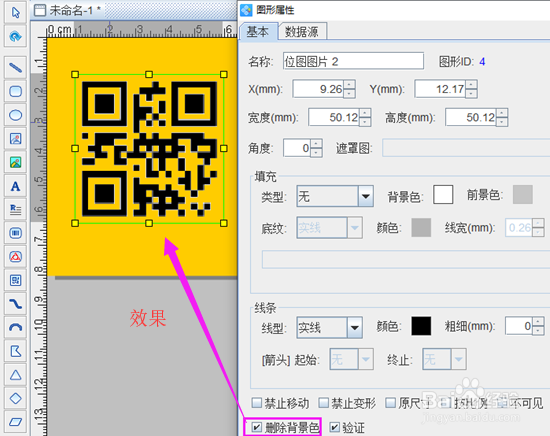Image resolution: width=550 pixels, height=436 pixels.
Task: Pick the 前景色 gray color swatch
Action: coord(523,195)
